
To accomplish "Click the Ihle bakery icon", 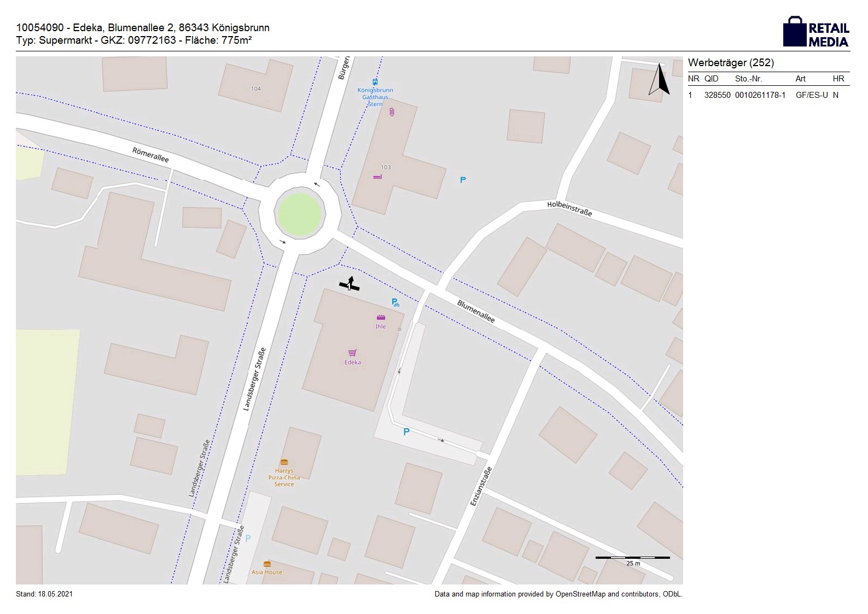I will point(381,318).
